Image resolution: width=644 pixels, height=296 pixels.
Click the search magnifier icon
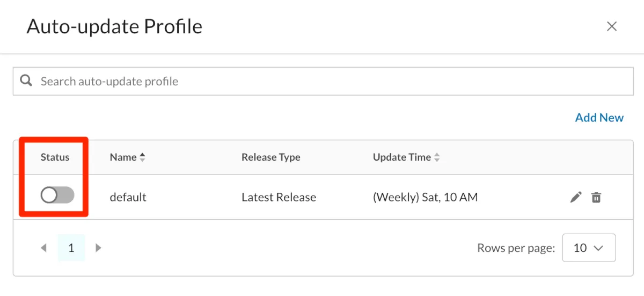(26, 81)
